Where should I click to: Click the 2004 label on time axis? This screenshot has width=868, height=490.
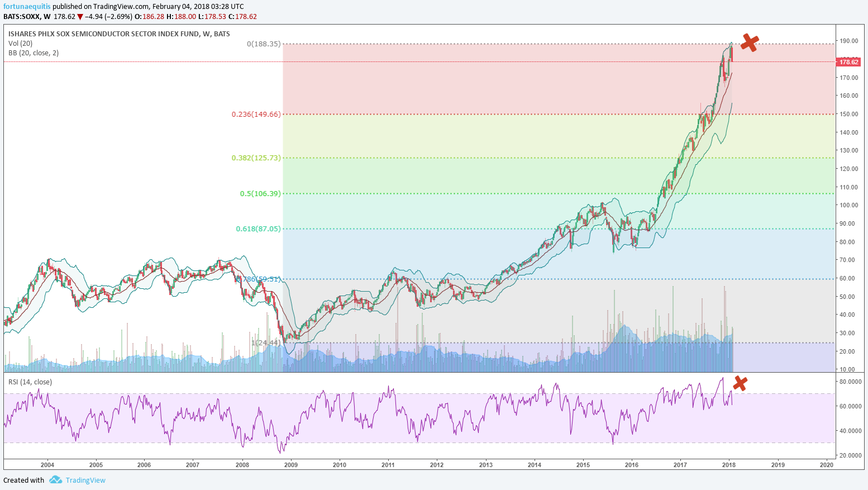click(47, 464)
